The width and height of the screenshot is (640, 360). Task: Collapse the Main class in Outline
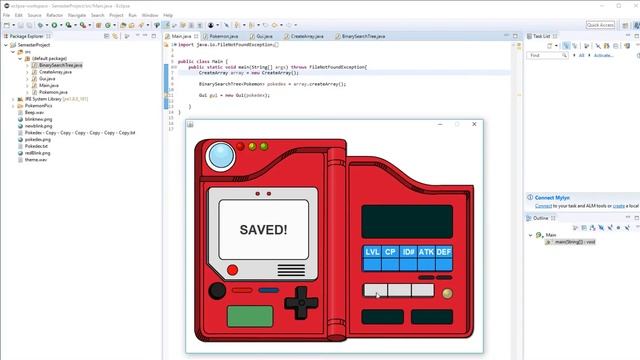(530, 235)
